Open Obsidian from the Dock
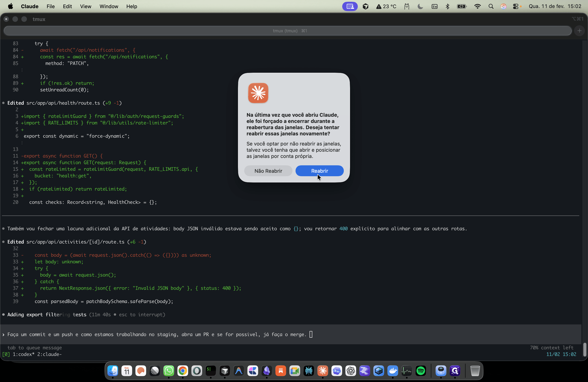 click(x=267, y=371)
